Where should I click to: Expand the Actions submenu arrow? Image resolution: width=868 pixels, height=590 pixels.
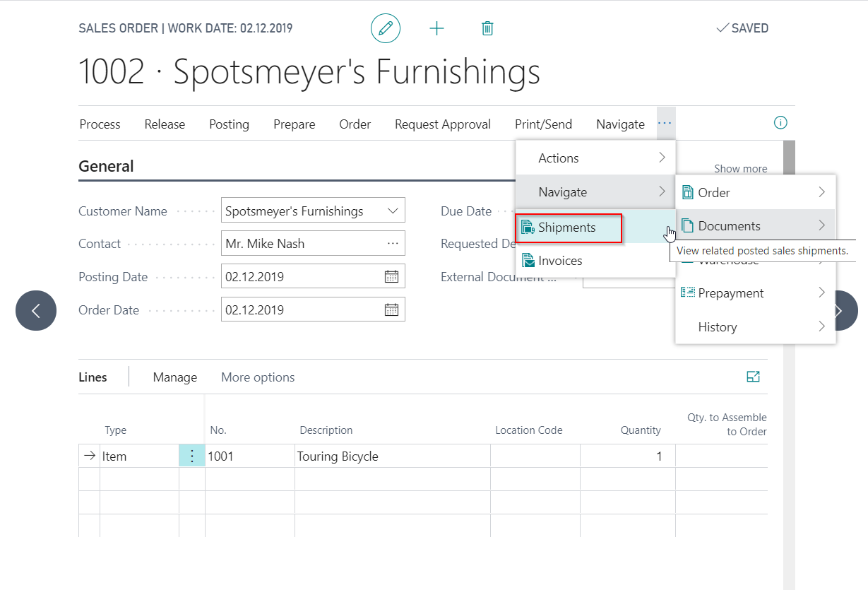point(662,158)
